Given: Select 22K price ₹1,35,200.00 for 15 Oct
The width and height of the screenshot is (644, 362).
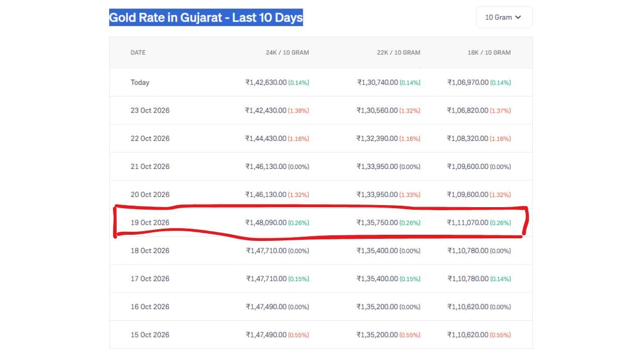Looking at the screenshot, I should (x=377, y=335).
